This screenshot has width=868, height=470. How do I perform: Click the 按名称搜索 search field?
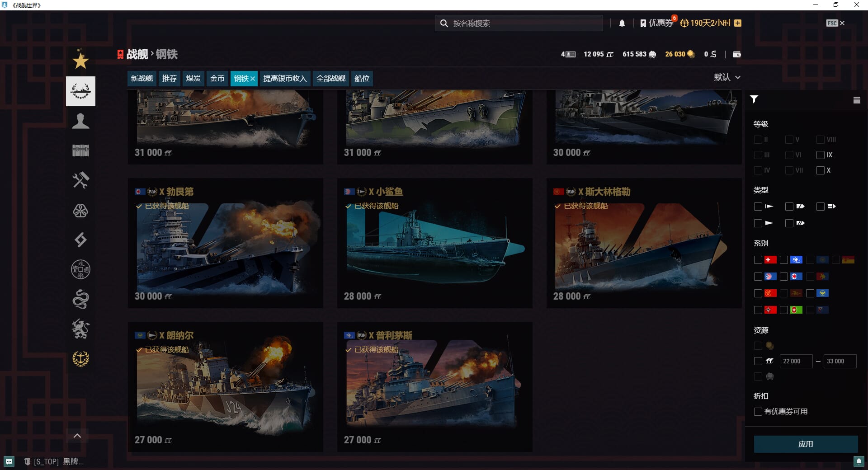[x=524, y=23]
